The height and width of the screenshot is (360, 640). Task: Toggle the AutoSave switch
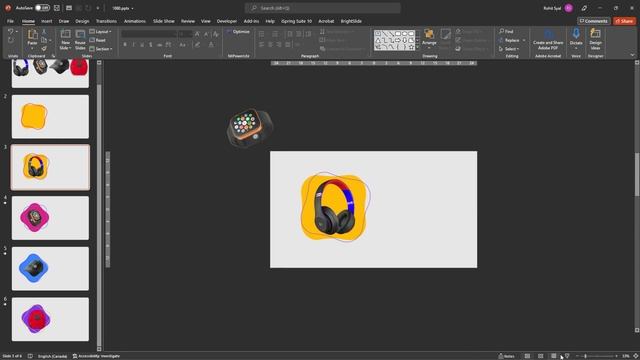click(x=42, y=8)
